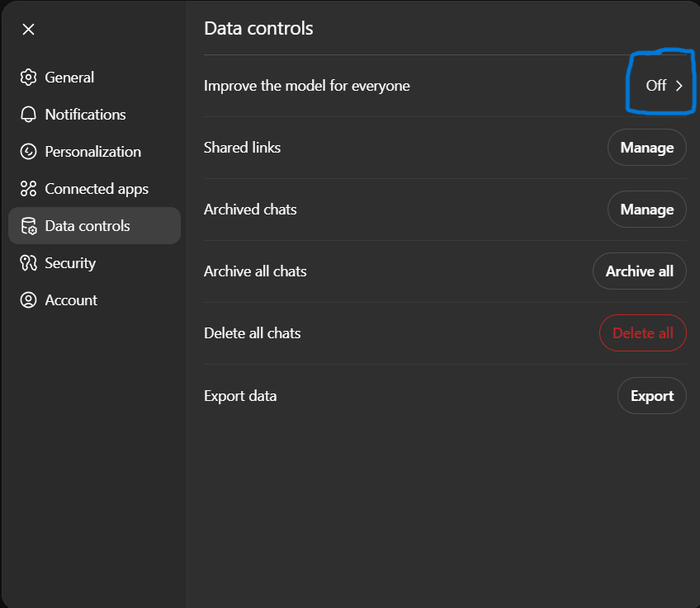Select the Notifications bell icon
700x608 pixels.
(28, 114)
